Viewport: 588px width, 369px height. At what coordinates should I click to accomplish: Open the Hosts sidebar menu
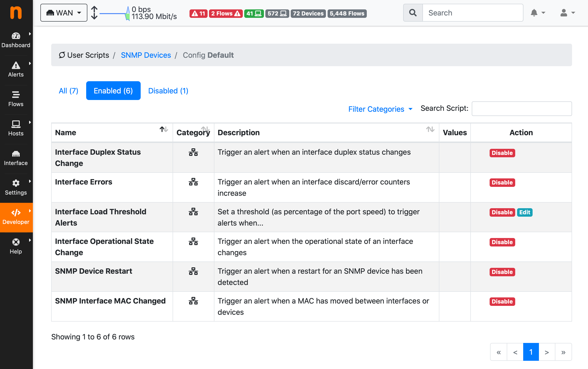(x=16, y=128)
